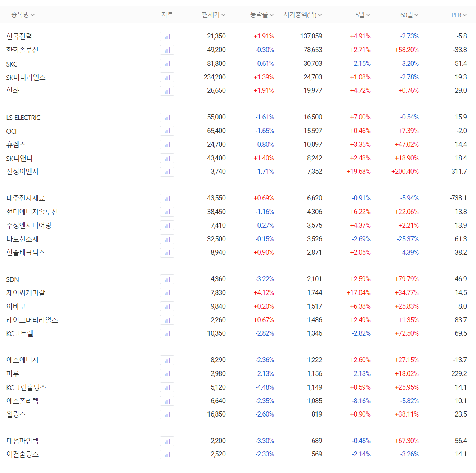Open 한화솔루션 stock page

(x=22, y=50)
